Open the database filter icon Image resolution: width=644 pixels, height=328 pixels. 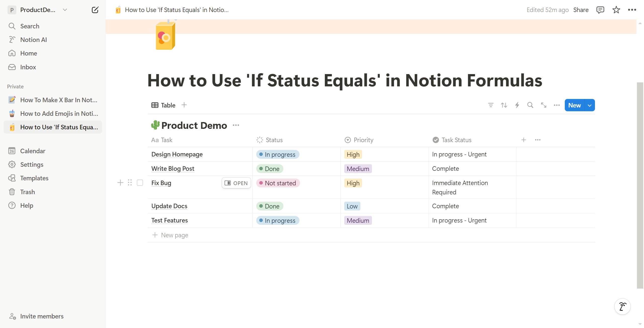coord(491,105)
